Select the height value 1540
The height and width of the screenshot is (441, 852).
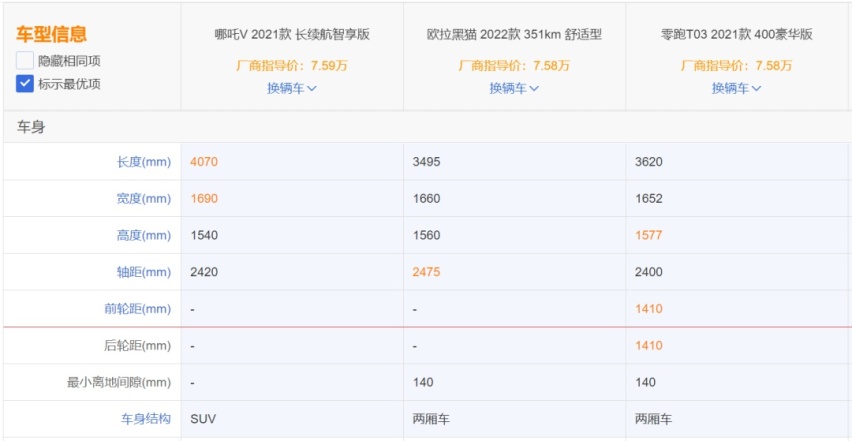click(x=204, y=236)
